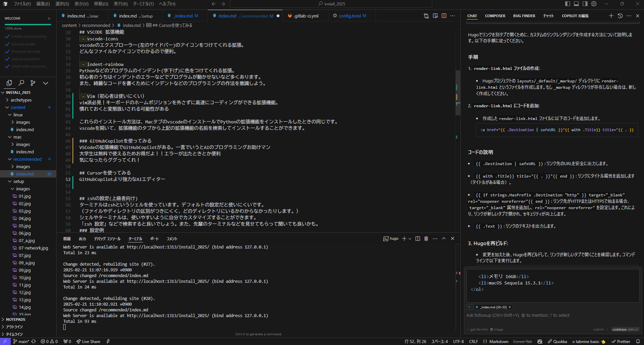Open the ターミナル(T) menu
This screenshot has width=644, height=345.
coord(143,4)
